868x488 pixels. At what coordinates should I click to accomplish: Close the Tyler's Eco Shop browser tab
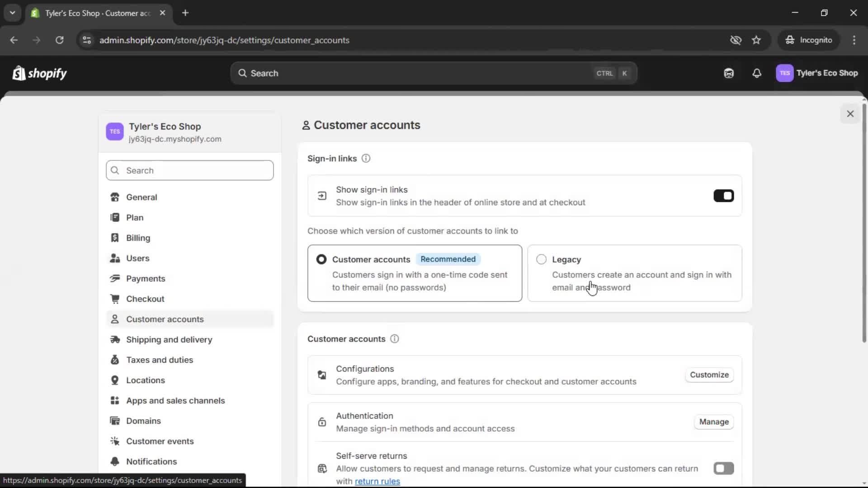point(163,13)
